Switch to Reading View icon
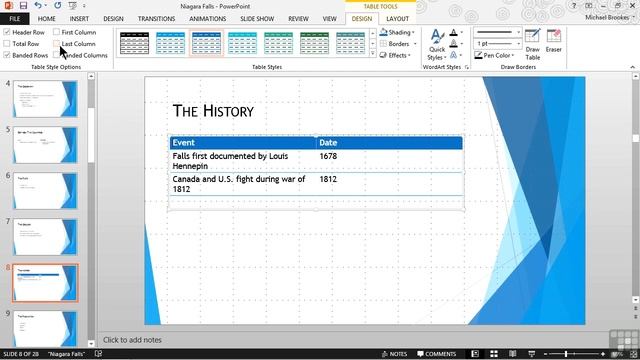Viewport: 640px width, 360px height. click(x=513, y=354)
